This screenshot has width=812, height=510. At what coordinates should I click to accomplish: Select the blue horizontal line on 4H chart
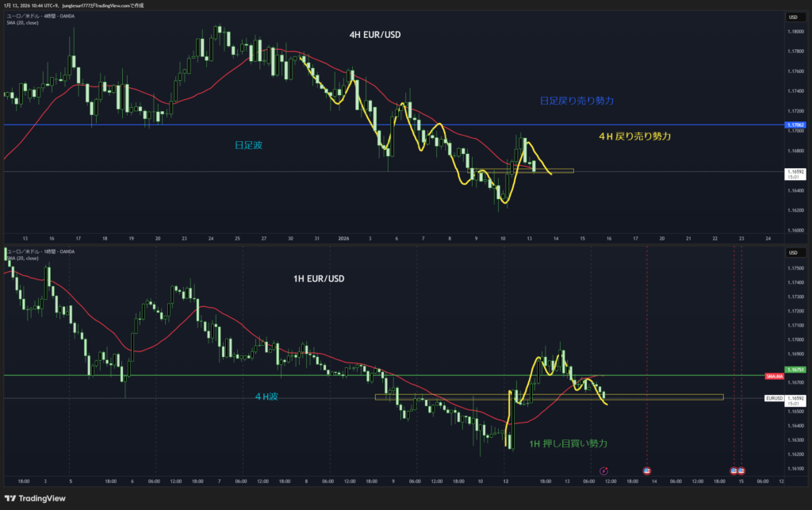pyautogui.click(x=238, y=125)
